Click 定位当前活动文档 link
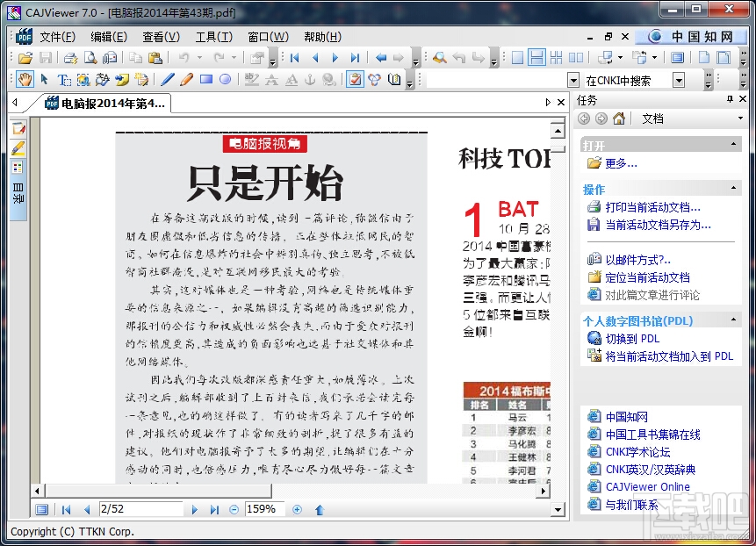 [647, 277]
